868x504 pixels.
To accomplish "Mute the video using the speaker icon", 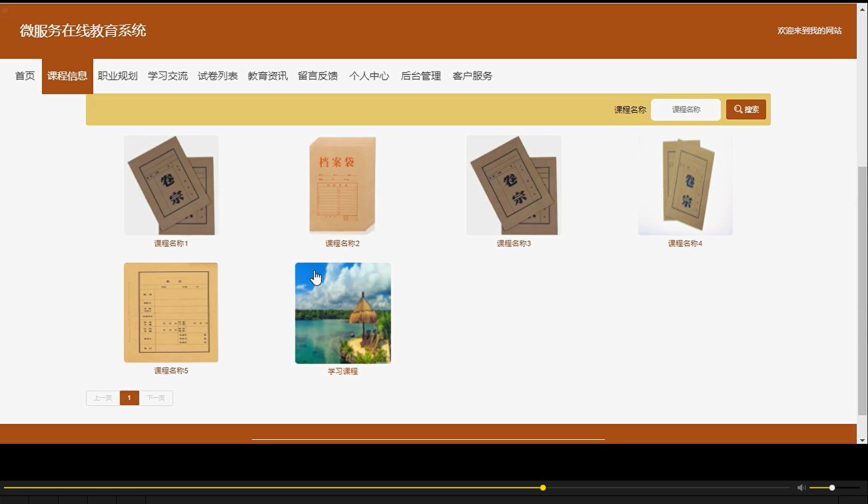I will coord(801,487).
